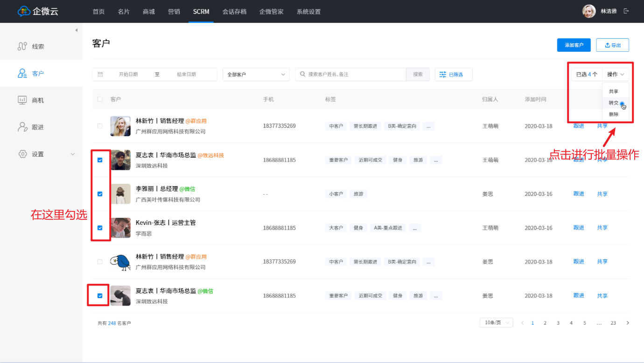Screen dimensions: 644x363
Task: Switch to the 会话存档 top tab
Action: tap(234, 12)
